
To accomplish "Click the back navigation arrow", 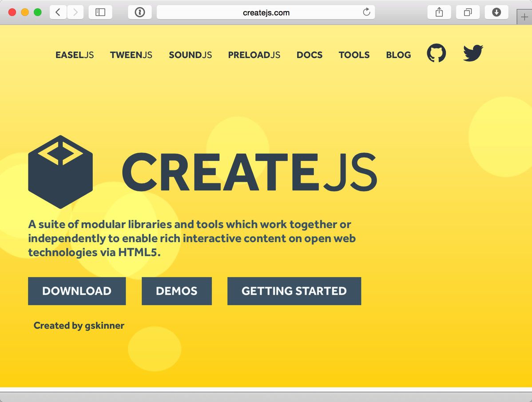I will [58, 12].
